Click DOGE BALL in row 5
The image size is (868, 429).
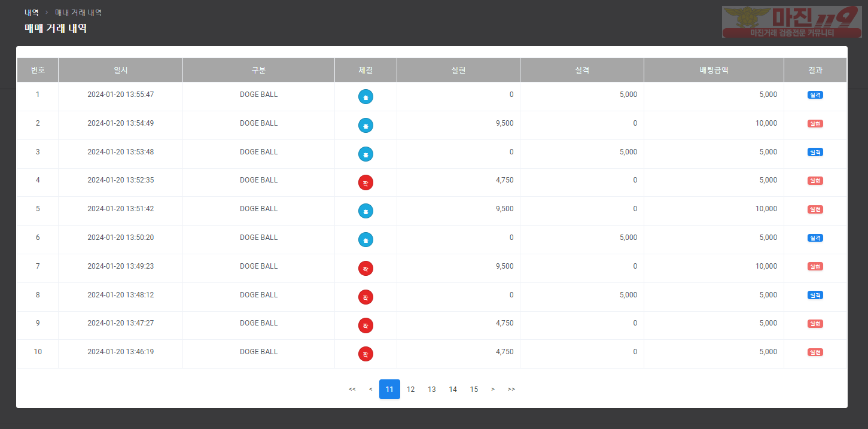pos(258,209)
